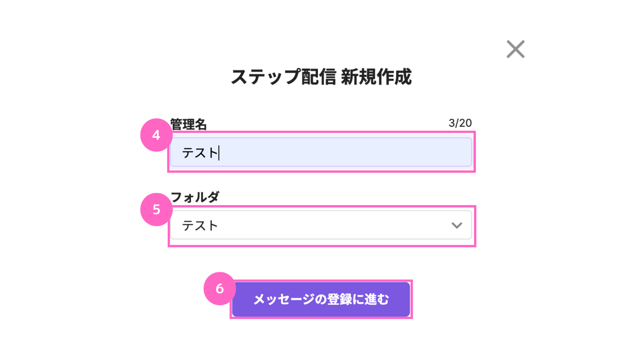The width and height of the screenshot is (644, 362).
Task: Click the gray X icon at top right
Action: point(516,49)
